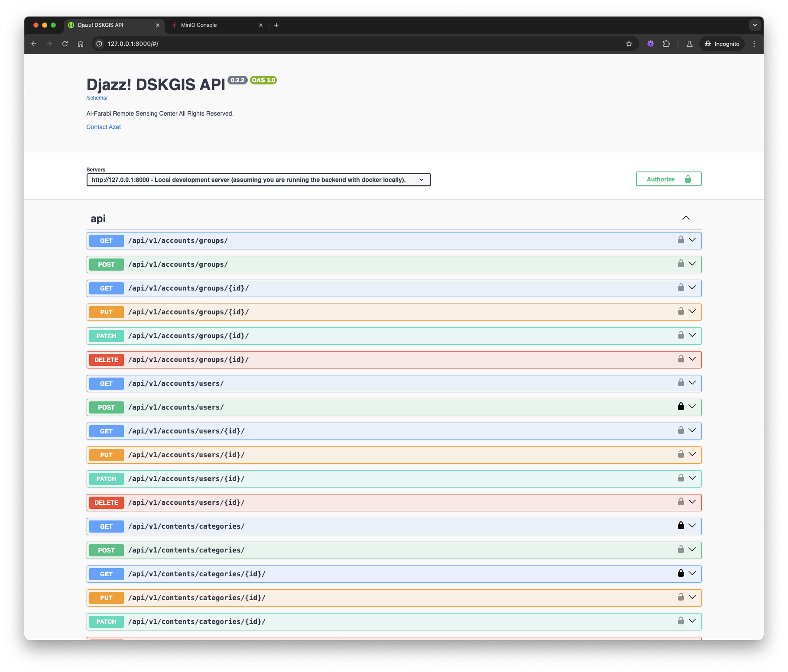Image resolution: width=788 pixels, height=672 pixels.
Task: Bookmark this page with the star icon
Action: [629, 44]
